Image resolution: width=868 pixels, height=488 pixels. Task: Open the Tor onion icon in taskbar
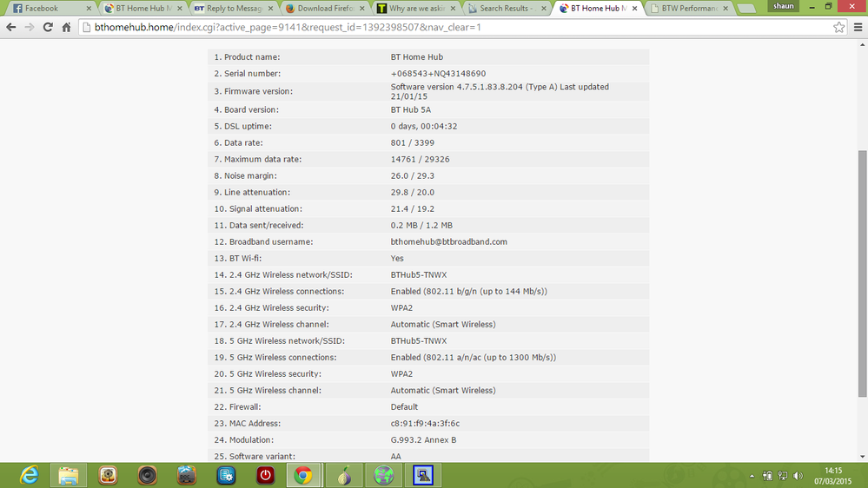pos(344,475)
